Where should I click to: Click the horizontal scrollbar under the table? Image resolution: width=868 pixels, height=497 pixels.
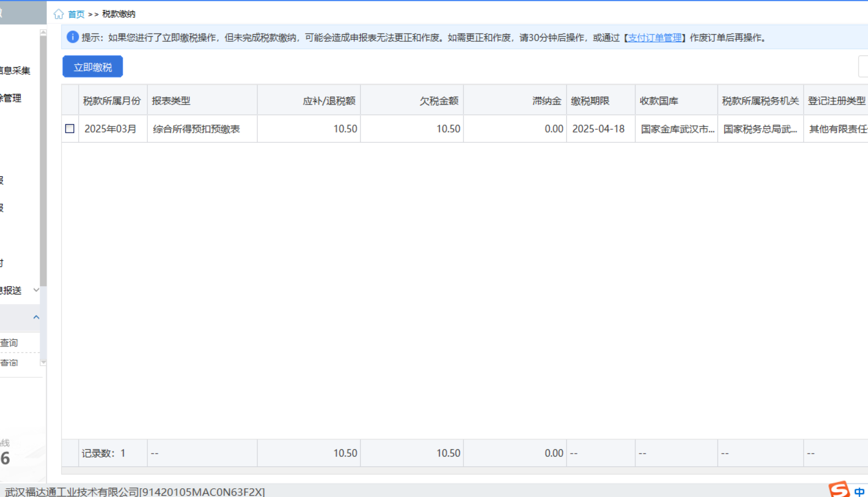(462, 471)
